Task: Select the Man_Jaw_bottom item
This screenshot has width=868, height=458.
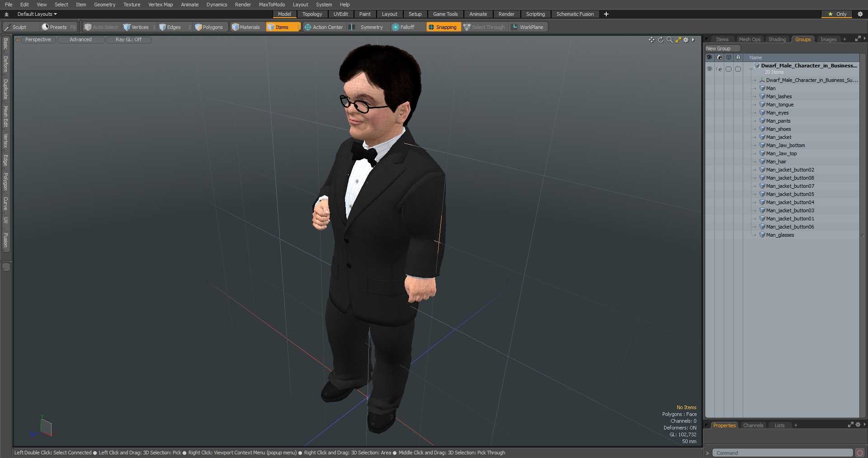Action: 785,145
